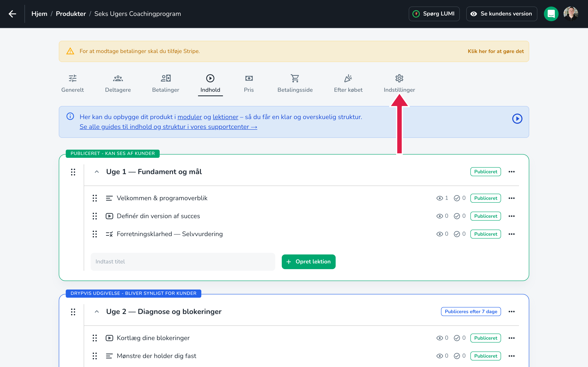Open the user profile avatar

click(x=571, y=14)
